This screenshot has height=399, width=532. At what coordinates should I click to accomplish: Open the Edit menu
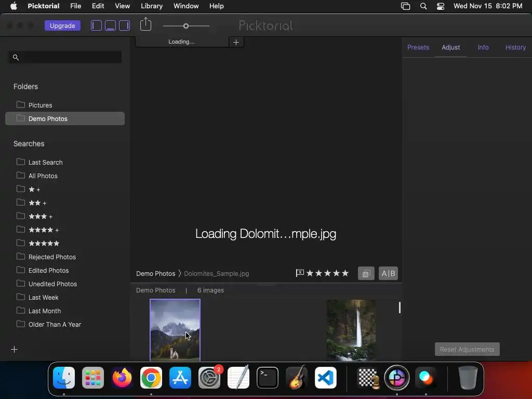[98, 6]
